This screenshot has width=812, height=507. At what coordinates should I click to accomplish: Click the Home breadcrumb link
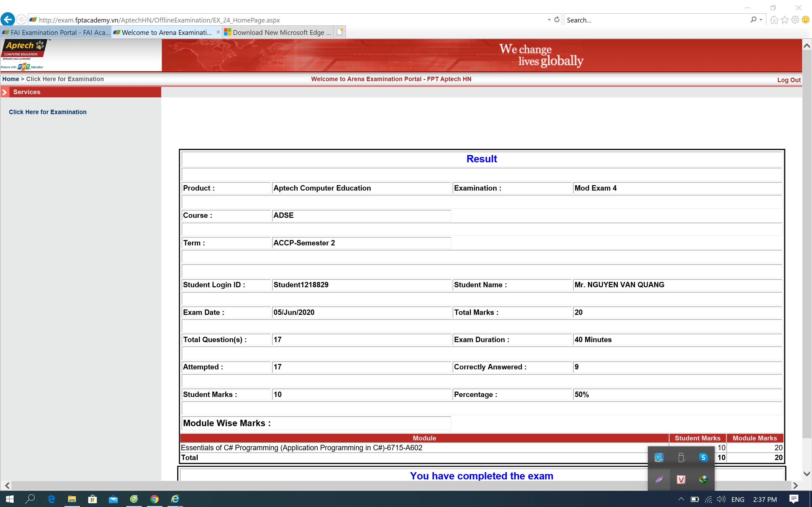(x=10, y=79)
